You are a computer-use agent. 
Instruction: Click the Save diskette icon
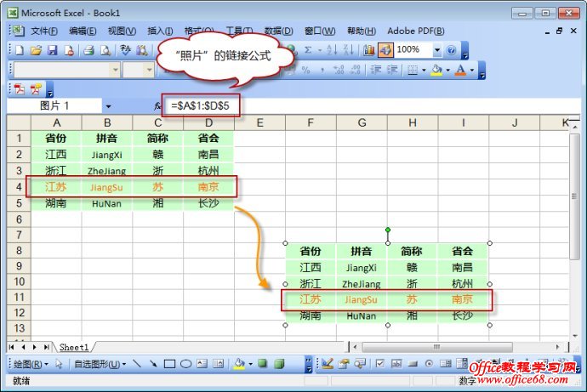coord(53,50)
